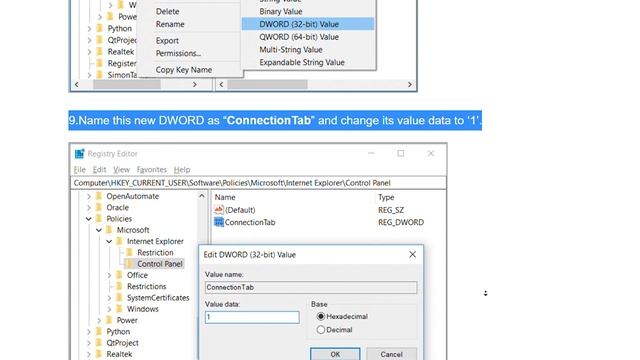
Task: Click the Type column header
Action: click(386, 197)
